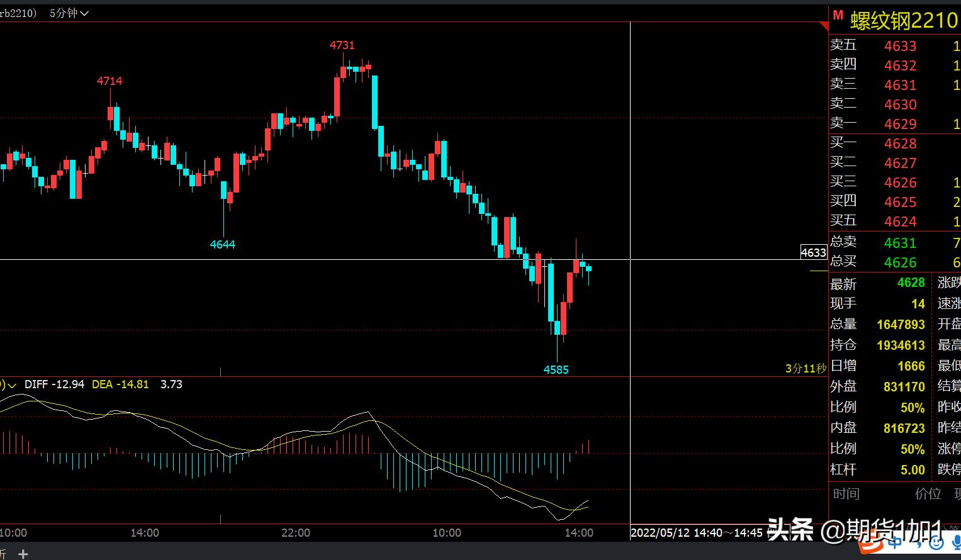Click the 总买 value 4626
The width and height of the screenshot is (961, 560).
[x=900, y=262]
